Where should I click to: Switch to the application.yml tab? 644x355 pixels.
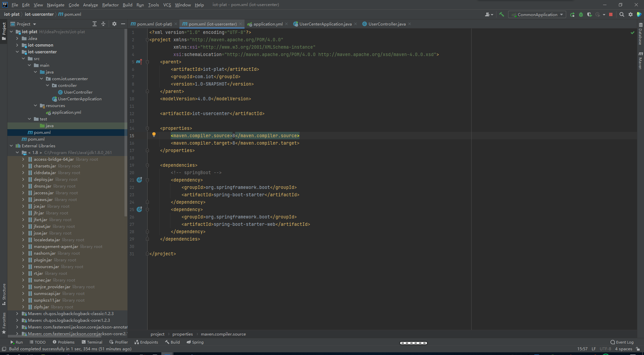click(x=267, y=24)
